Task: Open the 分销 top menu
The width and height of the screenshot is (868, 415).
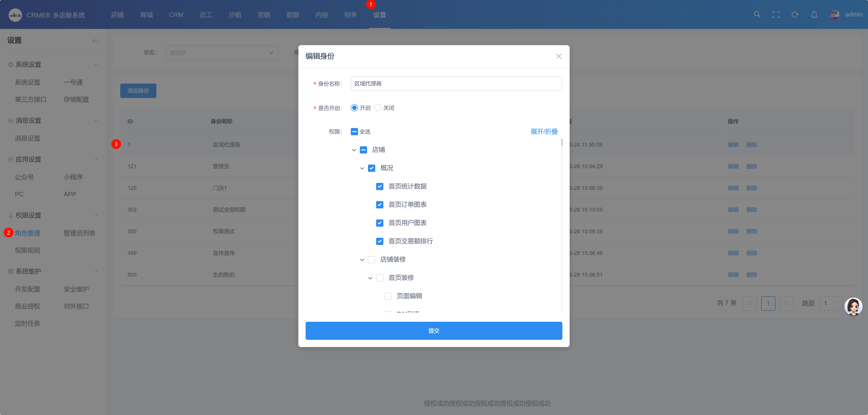Action: click(x=235, y=15)
